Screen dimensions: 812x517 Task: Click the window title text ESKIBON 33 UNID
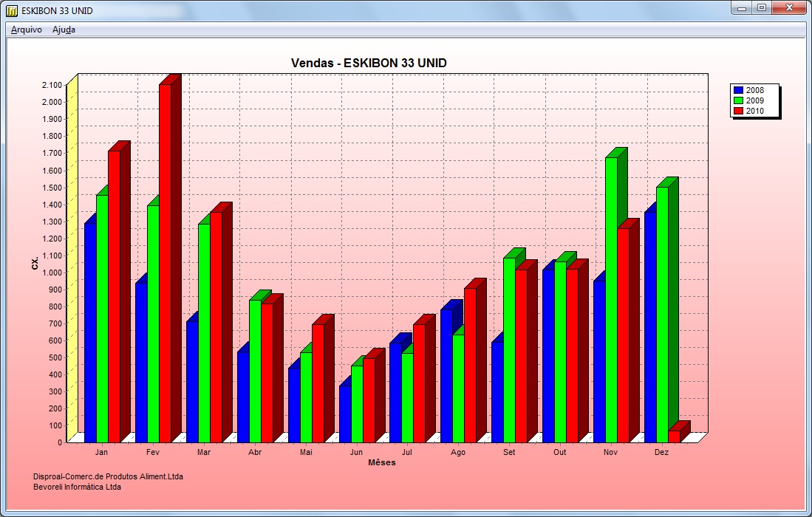57,11
